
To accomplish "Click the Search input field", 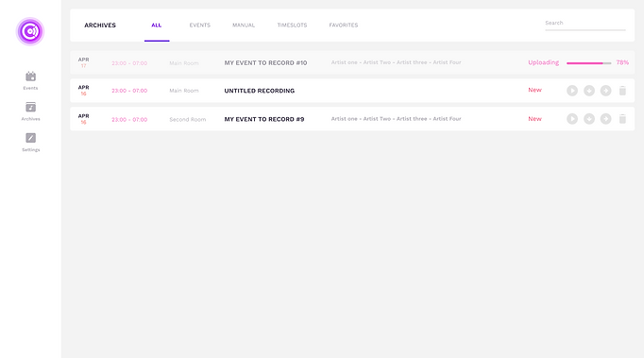I will point(585,25).
